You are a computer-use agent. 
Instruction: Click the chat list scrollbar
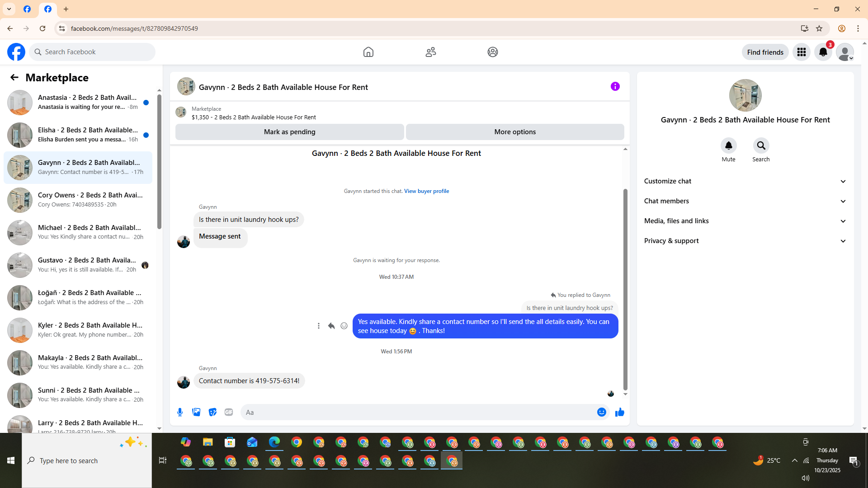coord(159,163)
